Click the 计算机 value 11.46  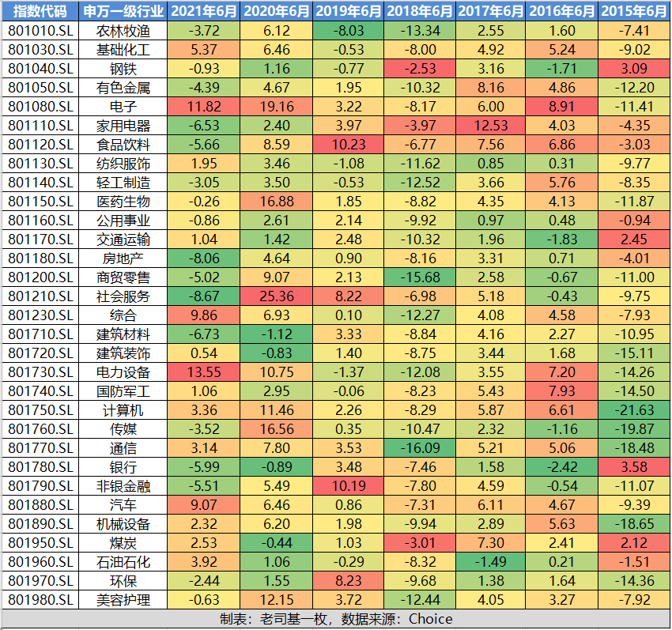(x=277, y=410)
